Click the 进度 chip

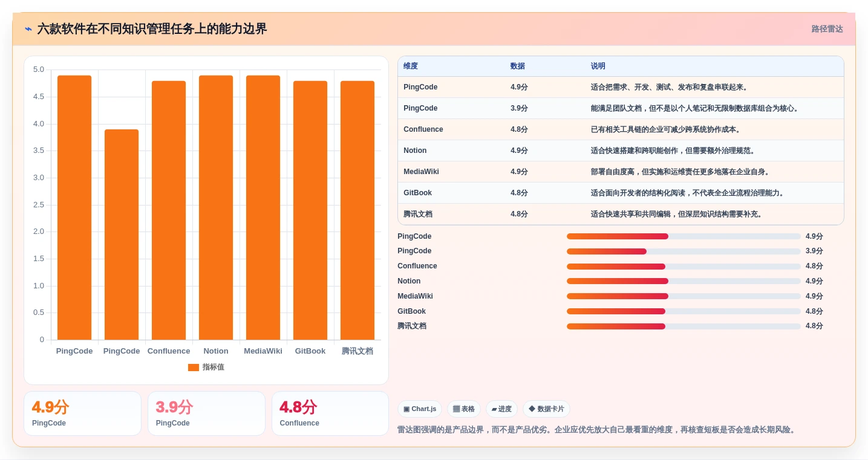501,409
